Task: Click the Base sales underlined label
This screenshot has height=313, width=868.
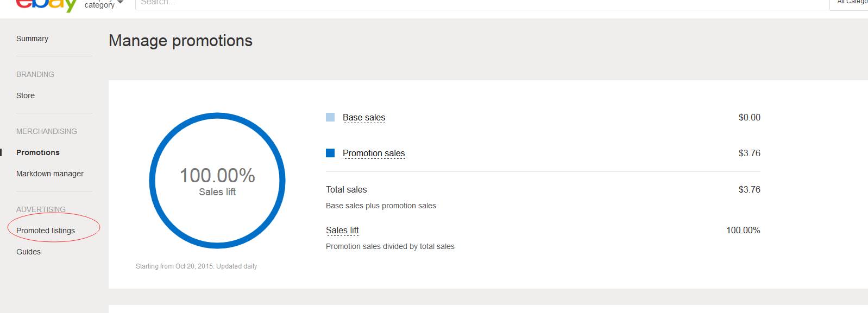Action: pyautogui.click(x=364, y=118)
